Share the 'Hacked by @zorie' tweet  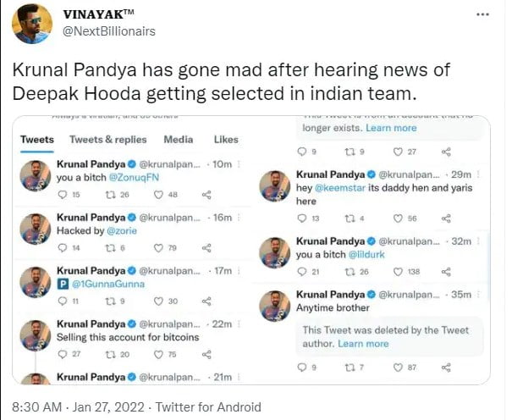[x=206, y=248]
